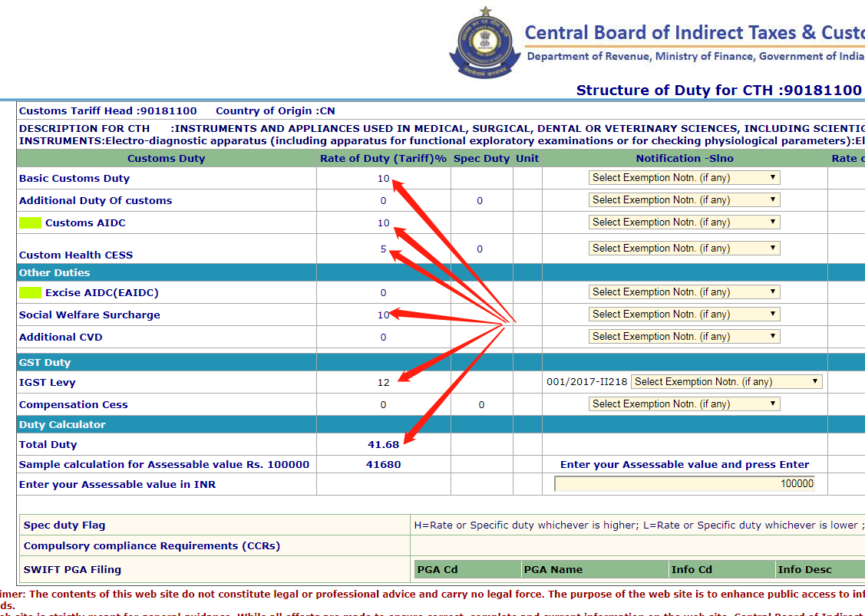The image size is (865, 616).
Task: Click the Other Duties section header
Action: (54, 272)
